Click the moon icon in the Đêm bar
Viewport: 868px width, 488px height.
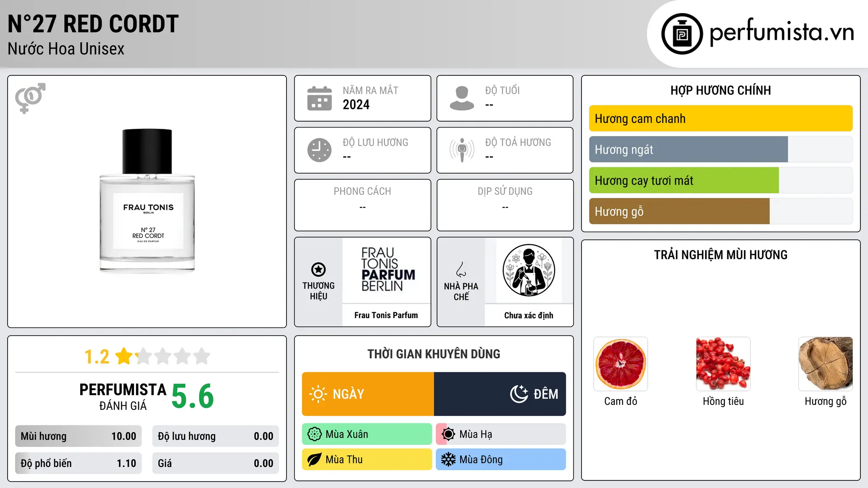[x=519, y=394]
